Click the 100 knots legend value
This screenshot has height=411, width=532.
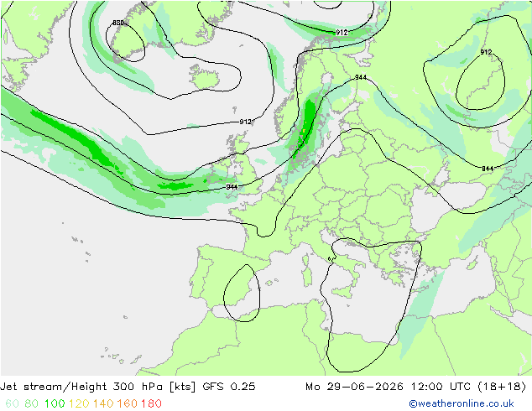pos(55,403)
